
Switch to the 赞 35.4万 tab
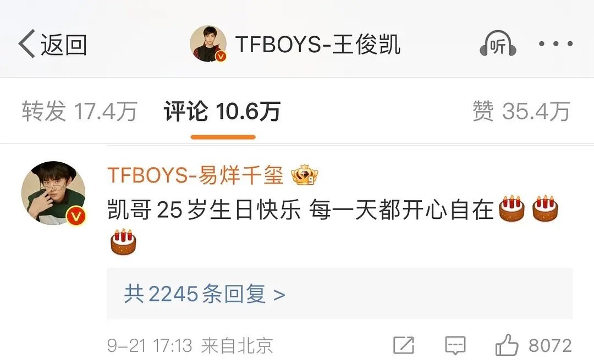[x=521, y=112]
